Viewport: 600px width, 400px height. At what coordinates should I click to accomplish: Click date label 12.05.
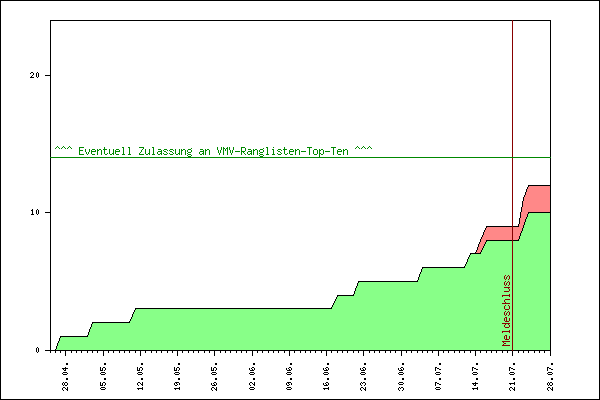click(x=140, y=377)
